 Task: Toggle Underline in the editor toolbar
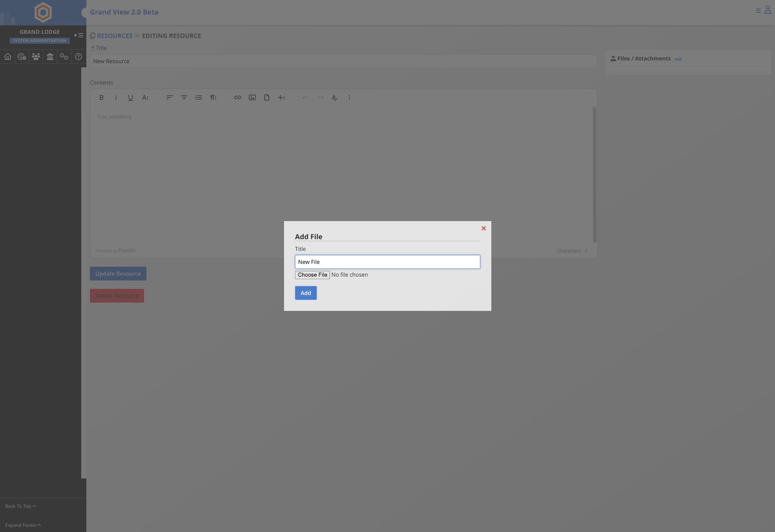[x=130, y=98]
